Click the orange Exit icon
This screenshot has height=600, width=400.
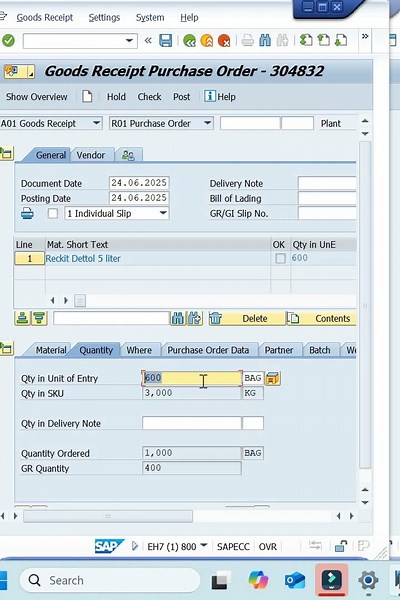[x=207, y=40]
